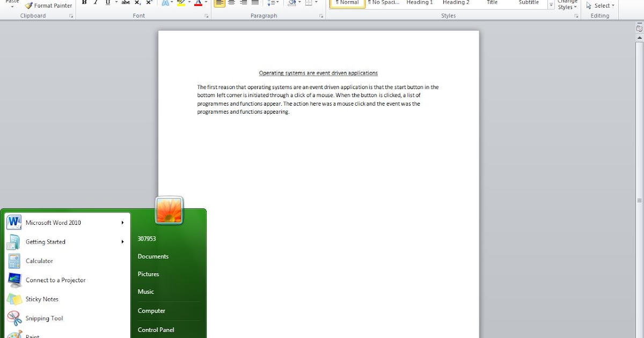The height and width of the screenshot is (338, 644).
Task: Open Pictures from Start menu
Action: pyautogui.click(x=148, y=274)
